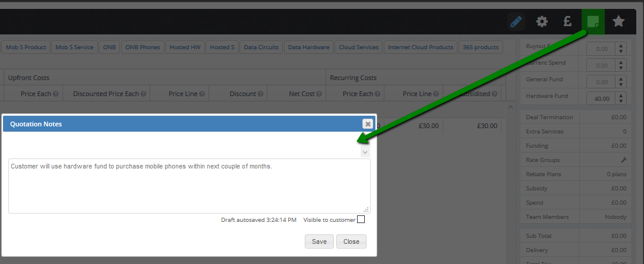The image size is (644, 264).
Task: Go to Internet Cloud Products tab
Action: (x=421, y=47)
